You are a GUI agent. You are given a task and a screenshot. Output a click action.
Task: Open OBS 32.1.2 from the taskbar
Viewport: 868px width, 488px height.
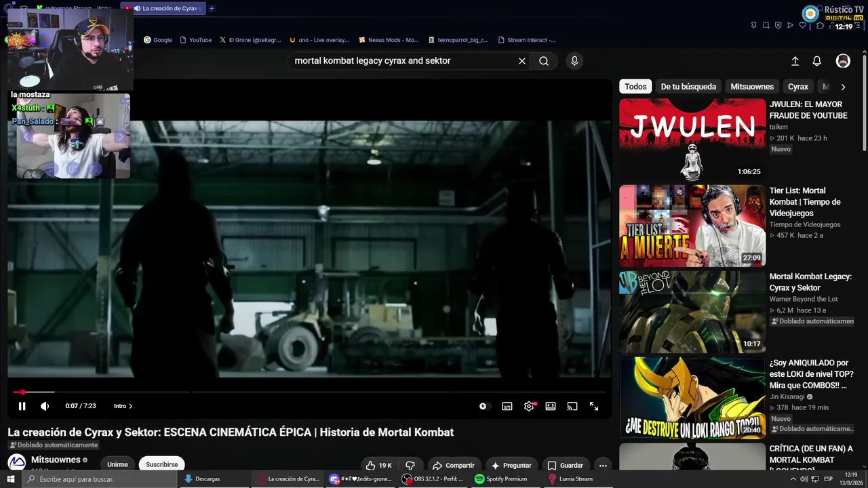click(x=433, y=479)
